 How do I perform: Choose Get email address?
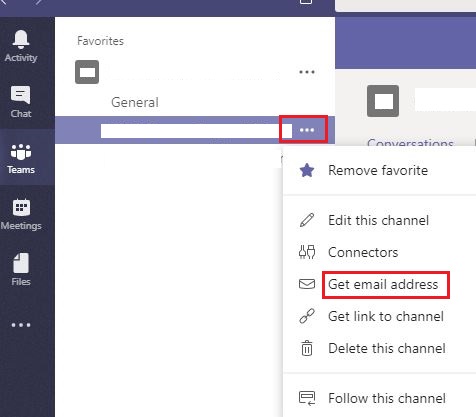tap(383, 284)
